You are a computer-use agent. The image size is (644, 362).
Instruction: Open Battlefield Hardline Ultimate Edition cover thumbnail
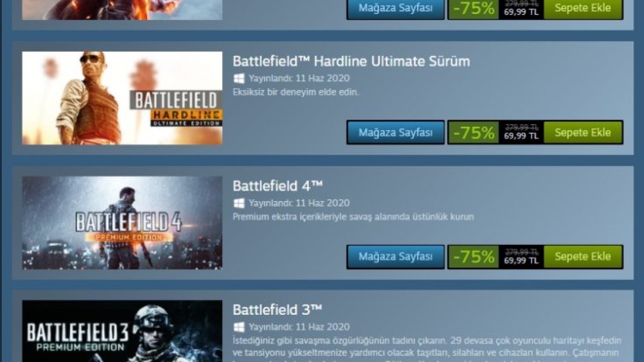pyautogui.click(x=122, y=98)
